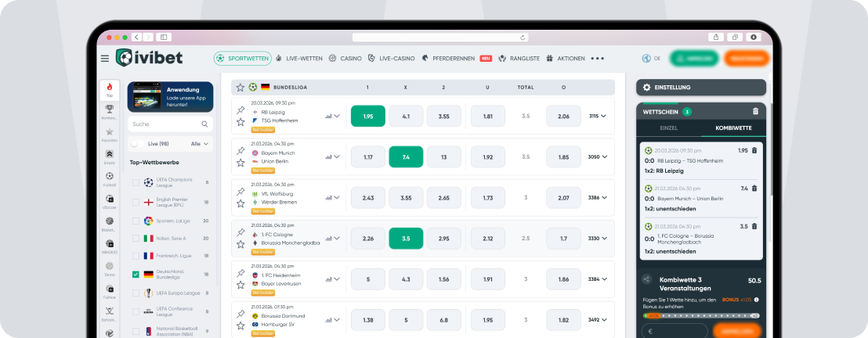Image resolution: width=868 pixels, height=338 pixels.
Task: Click the Suche search field
Action: [x=170, y=124]
